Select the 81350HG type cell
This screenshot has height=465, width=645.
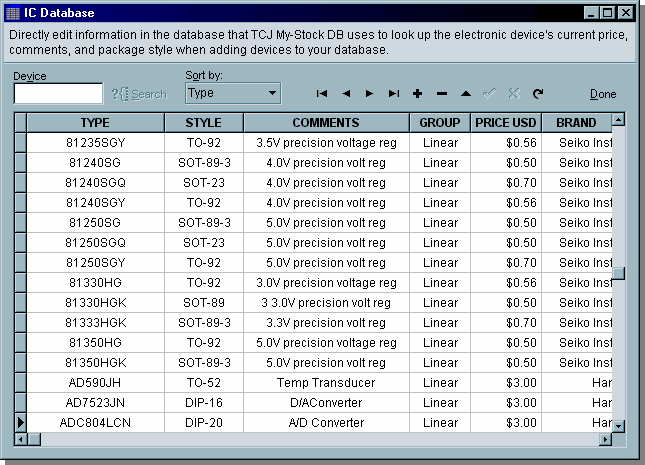[x=95, y=343]
